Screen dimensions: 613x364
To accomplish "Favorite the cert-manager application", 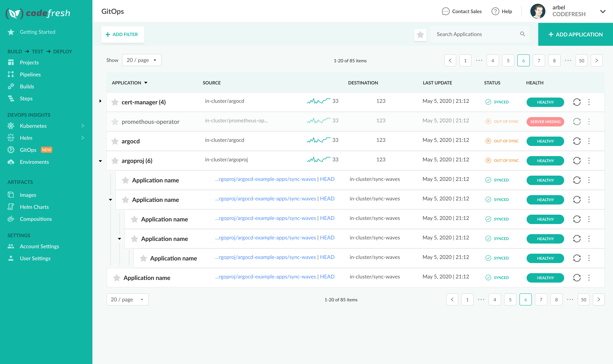I will [115, 102].
